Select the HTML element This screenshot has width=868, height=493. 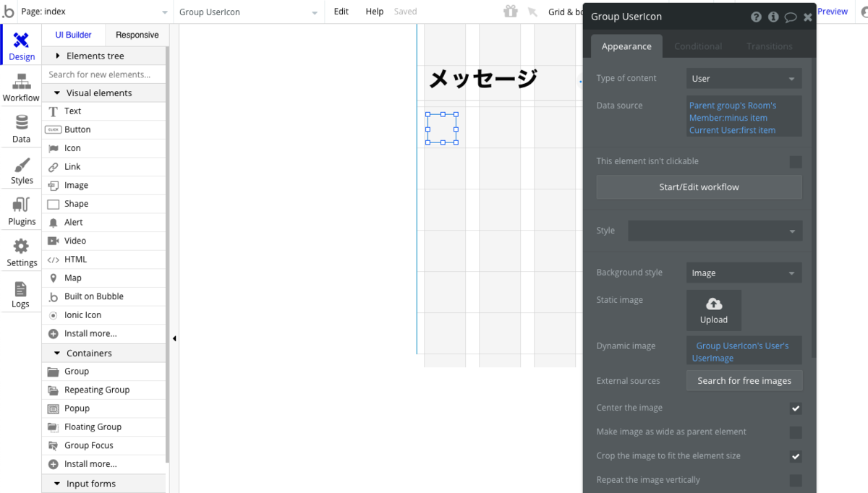pyautogui.click(x=104, y=260)
